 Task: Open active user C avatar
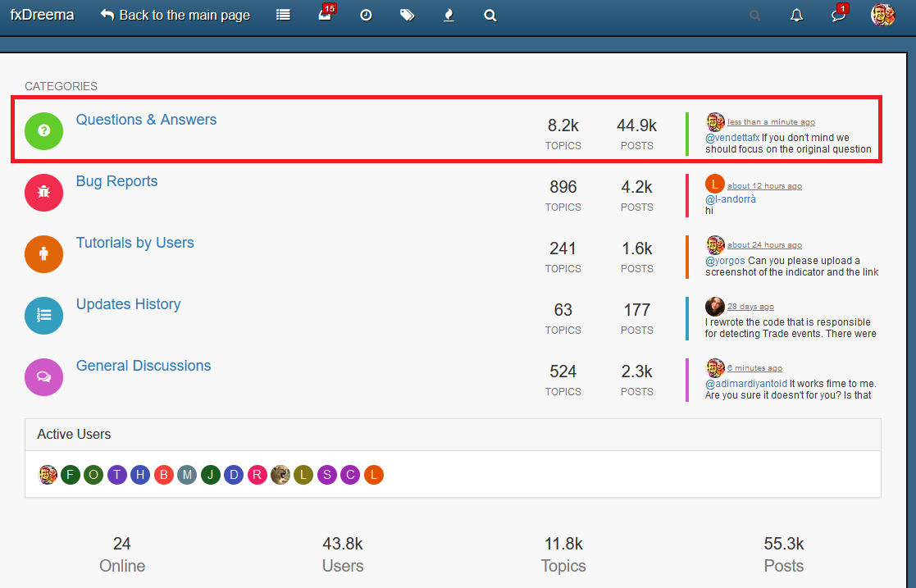(x=350, y=475)
